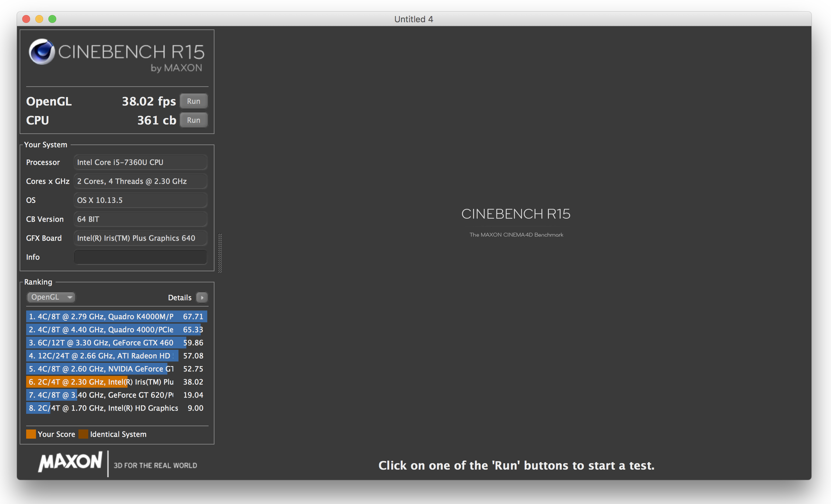The width and height of the screenshot is (831, 504).
Task: Select ranking entry 2 Quadro 4000/PCIe
Action: coord(117,329)
